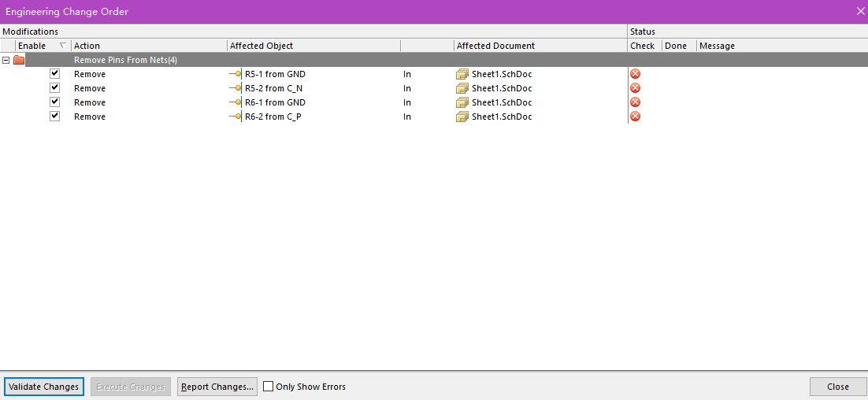Click the pin icon beside R6-1 from GND
This screenshot has width=868, height=400.
[x=236, y=102]
